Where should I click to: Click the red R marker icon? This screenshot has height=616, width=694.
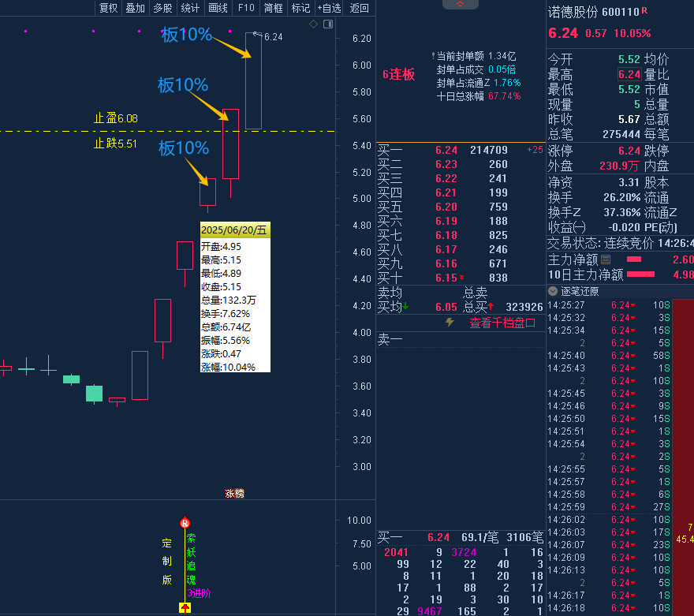[x=185, y=523]
